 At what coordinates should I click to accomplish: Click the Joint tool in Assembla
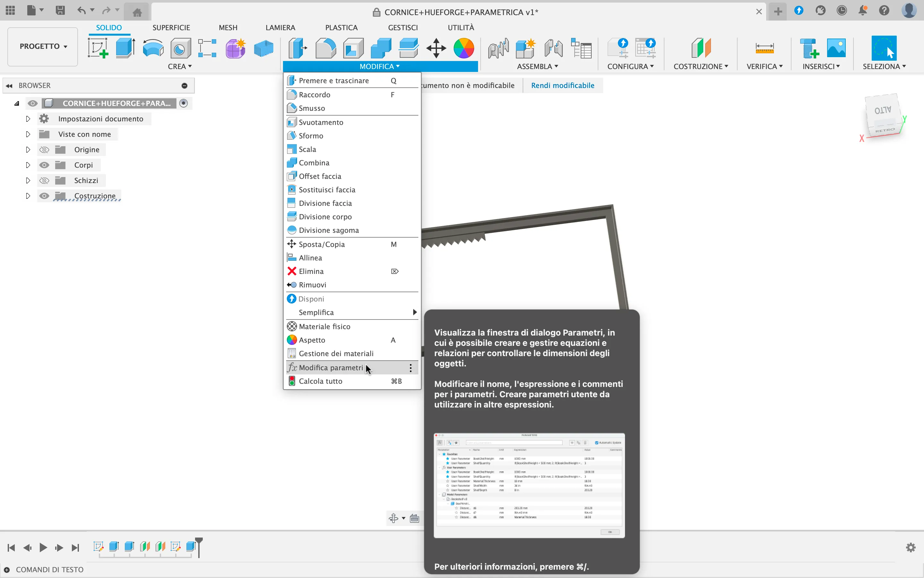click(498, 48)
